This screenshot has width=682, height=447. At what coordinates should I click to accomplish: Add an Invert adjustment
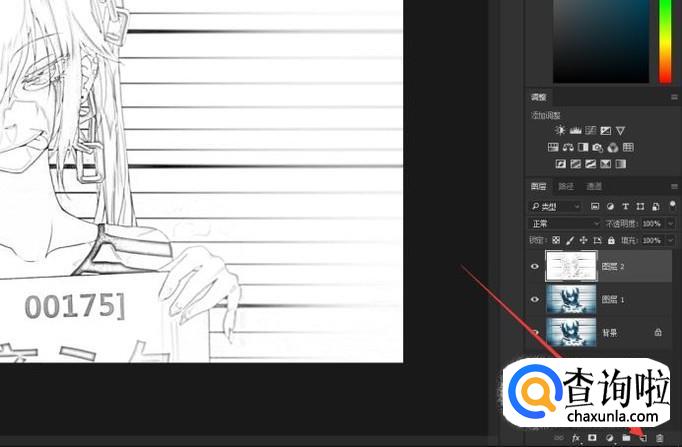tap(561, 164)
